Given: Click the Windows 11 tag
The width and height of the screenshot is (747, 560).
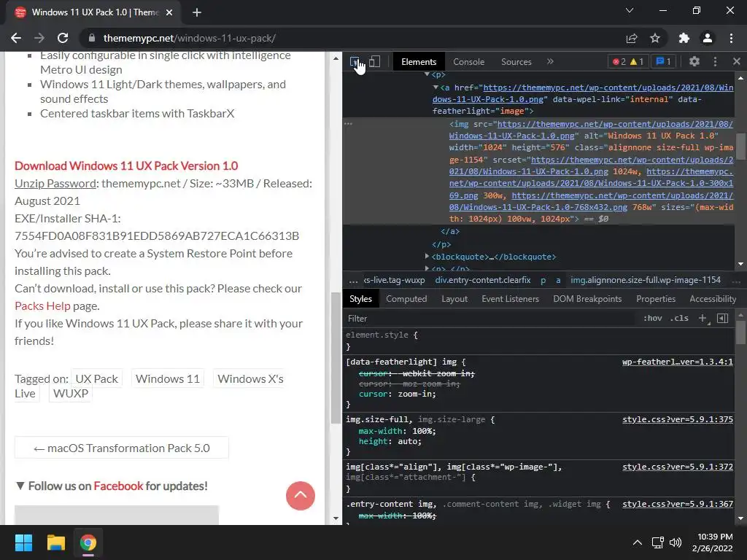Looking at the screenshot, I should 168,378.
